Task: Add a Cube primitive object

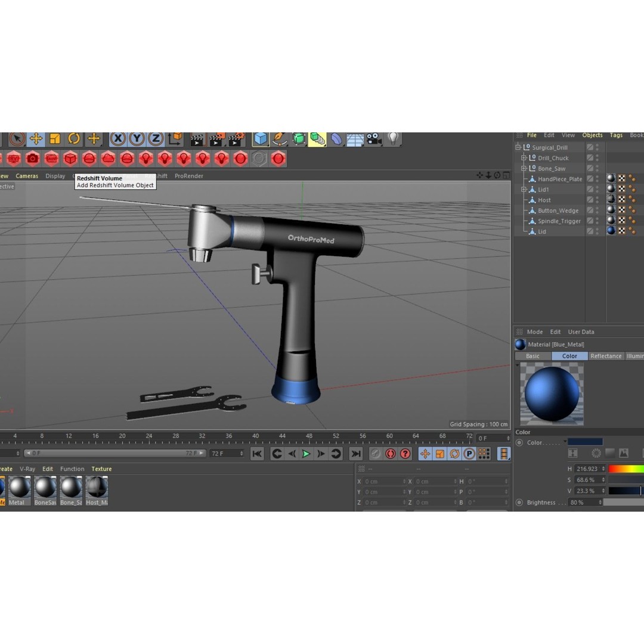Action: (261, 139)
